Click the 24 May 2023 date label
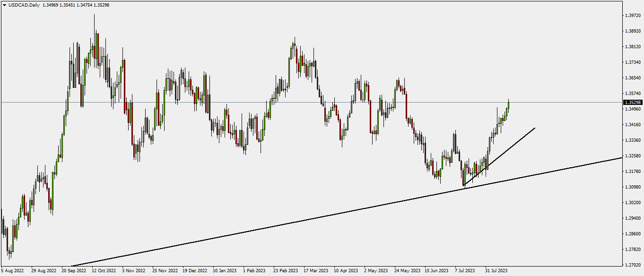 point(407,271)
